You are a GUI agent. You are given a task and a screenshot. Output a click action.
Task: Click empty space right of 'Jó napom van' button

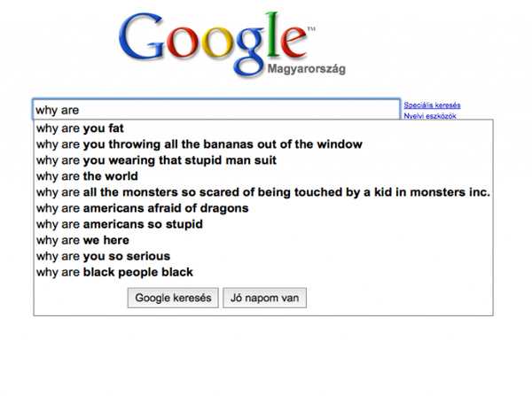399,298
